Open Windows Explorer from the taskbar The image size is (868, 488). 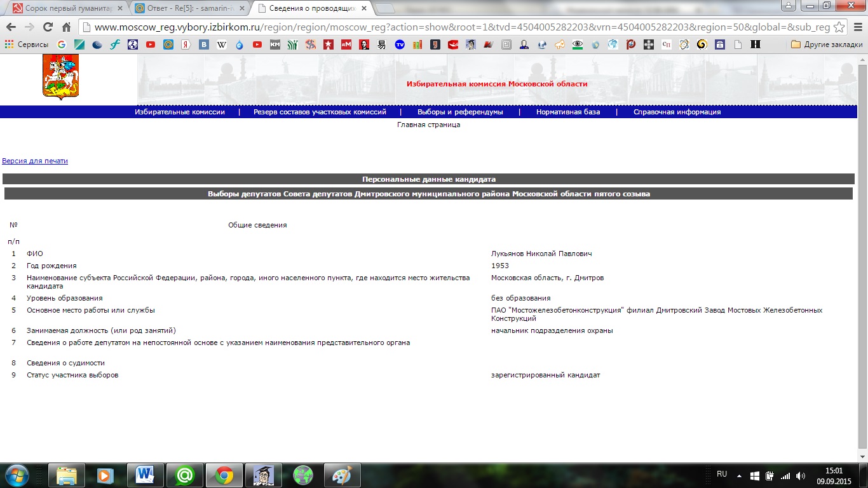pos(66,475)
